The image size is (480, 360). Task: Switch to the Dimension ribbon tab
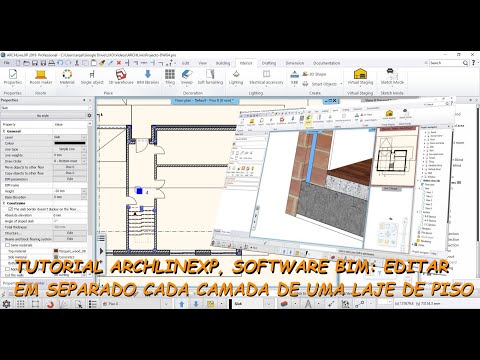pos(295,63)
